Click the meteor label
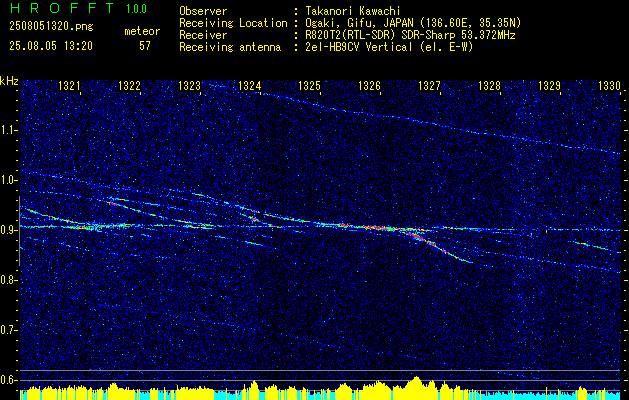Image resolution: width=629 pixels, height=400 pixels. coord(142,31)
